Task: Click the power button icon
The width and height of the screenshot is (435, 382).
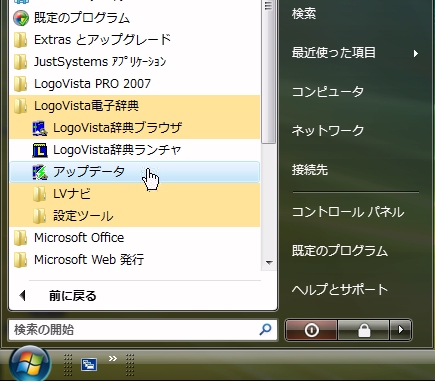Action: tap(311, 330)
